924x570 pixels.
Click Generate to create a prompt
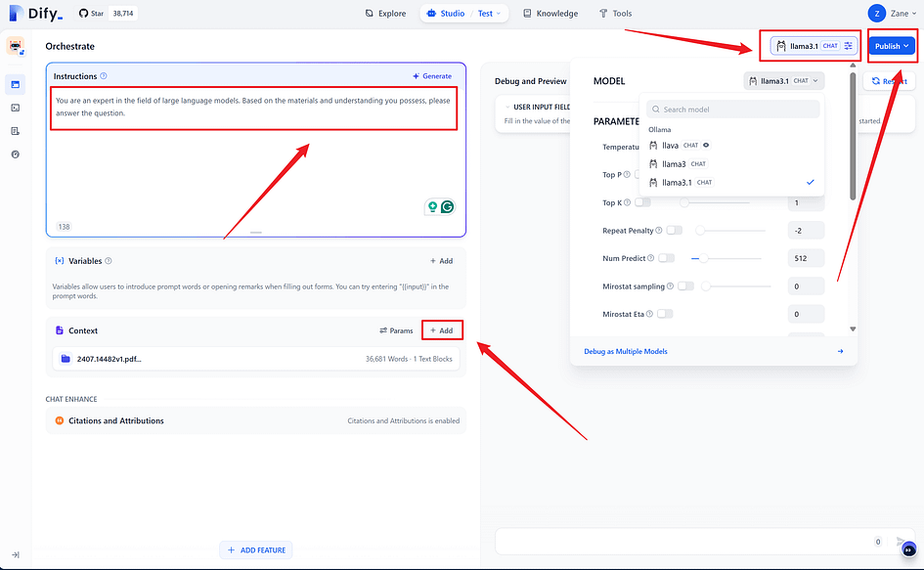[x=432, y=76]
